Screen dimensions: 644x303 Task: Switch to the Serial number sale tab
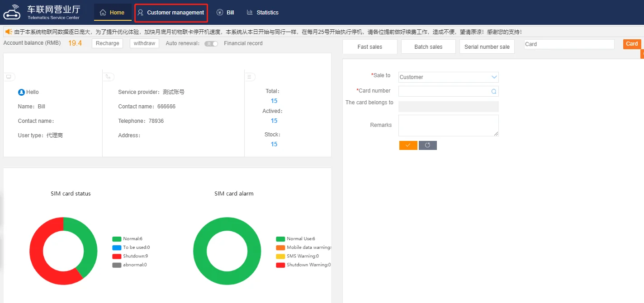tap(487, 47)
